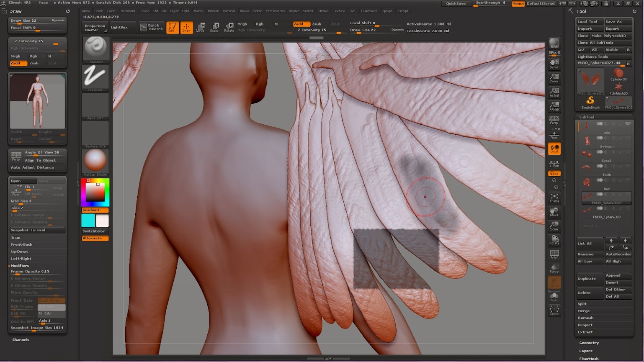The width and height of the screenshot is (644, 362).
Task: Pick a color in the color picker square
Action: [x=95, y=192]
